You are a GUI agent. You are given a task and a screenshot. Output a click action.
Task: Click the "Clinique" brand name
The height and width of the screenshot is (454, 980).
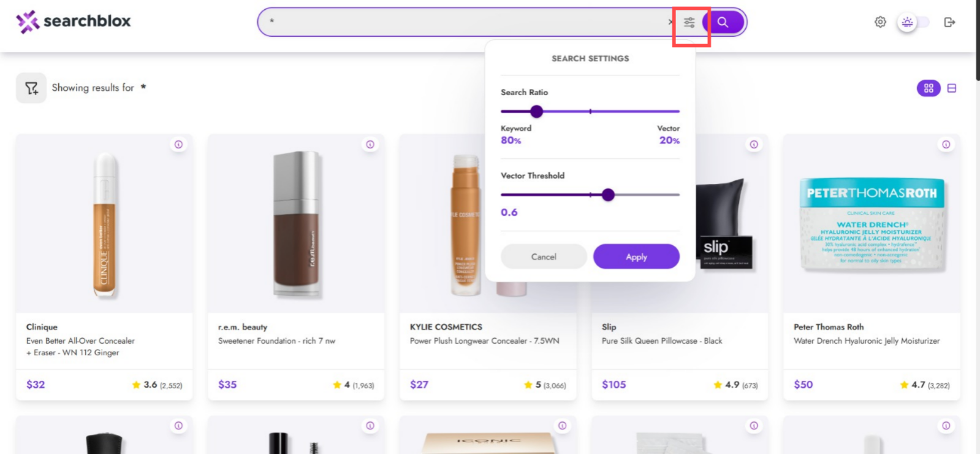(42, 327)
